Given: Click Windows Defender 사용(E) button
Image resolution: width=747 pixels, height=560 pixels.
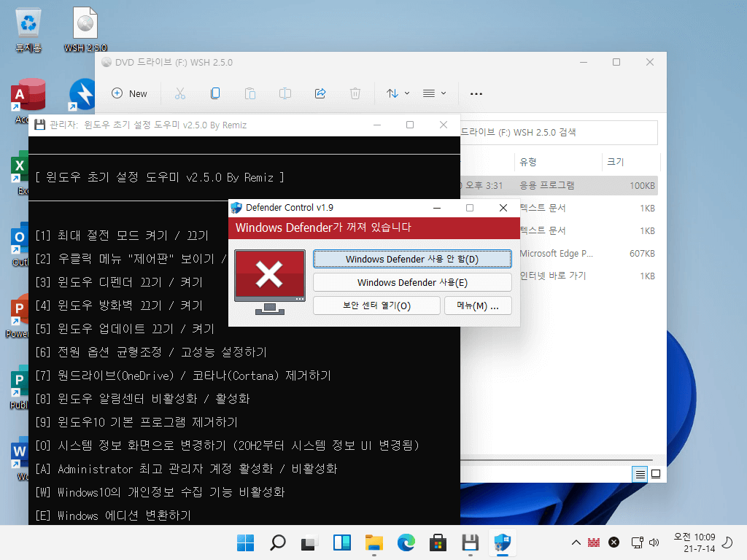Looking at the screenshot, I should (x=412, y=282).
